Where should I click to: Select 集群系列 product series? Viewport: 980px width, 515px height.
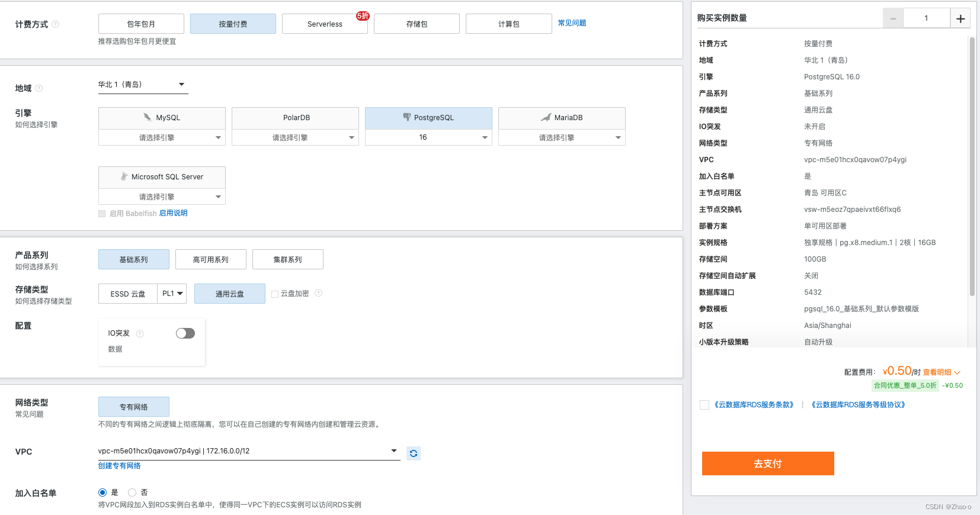click(x=288, y=259)
